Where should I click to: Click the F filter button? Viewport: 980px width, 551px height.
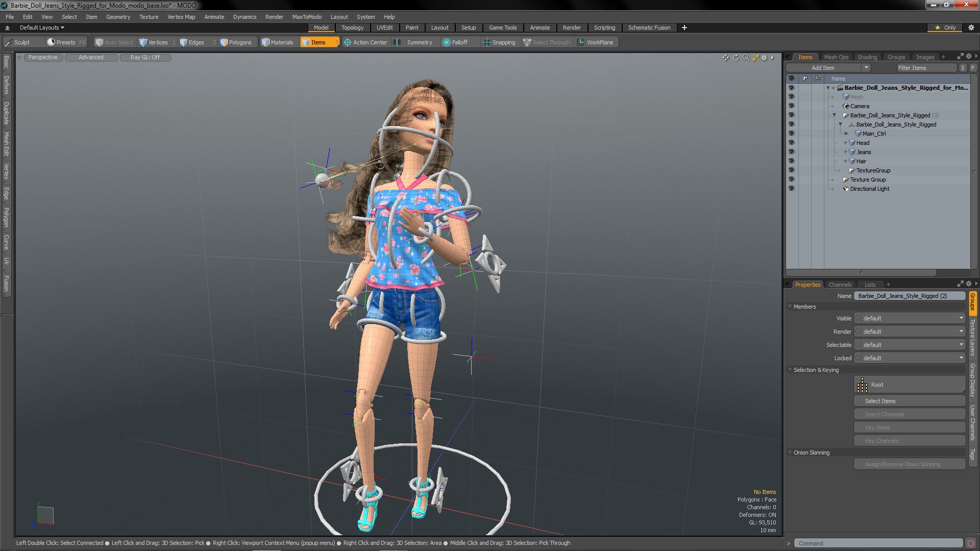973,68
